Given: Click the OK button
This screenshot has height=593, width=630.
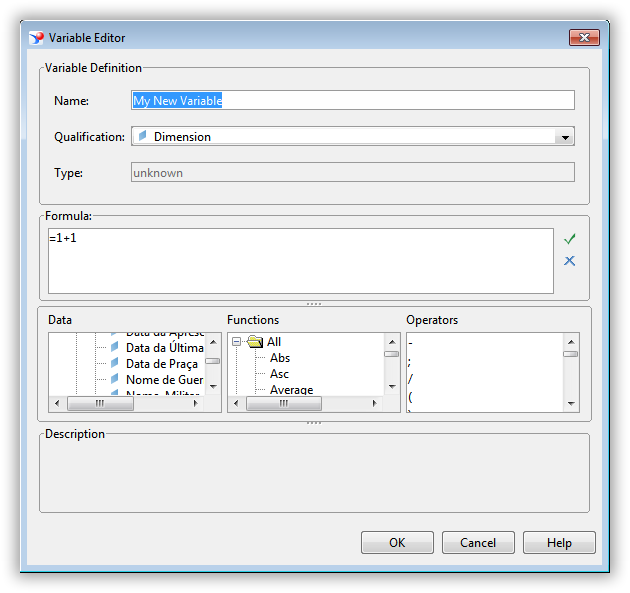Looking at the screenshot, I should point(397,543).
